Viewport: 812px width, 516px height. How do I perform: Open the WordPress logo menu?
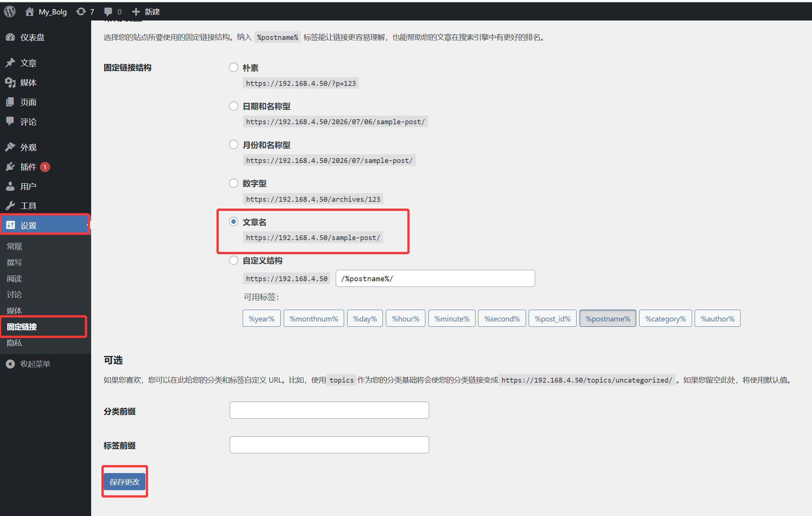pos(10,11)
